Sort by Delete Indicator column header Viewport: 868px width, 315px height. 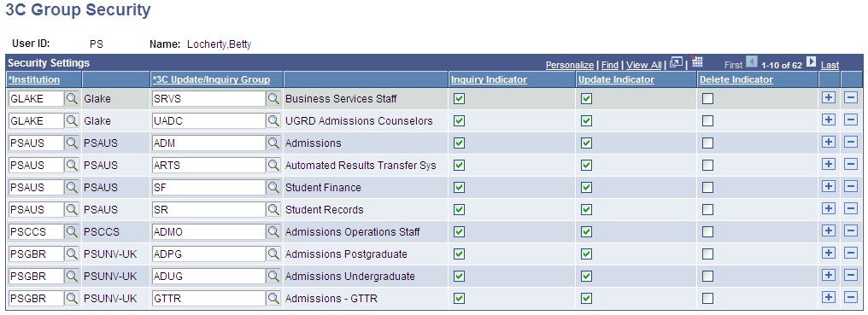[x=736, y=79]
